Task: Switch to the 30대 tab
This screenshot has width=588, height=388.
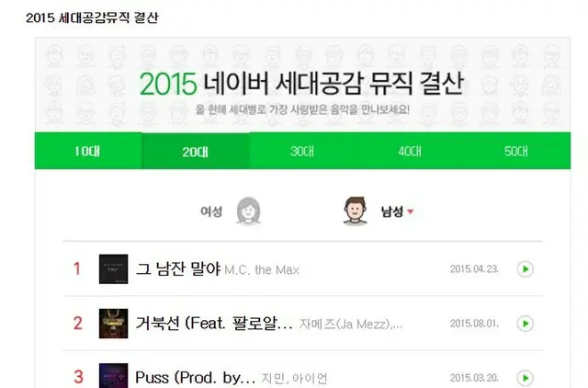Action: [x=302, y=151]
